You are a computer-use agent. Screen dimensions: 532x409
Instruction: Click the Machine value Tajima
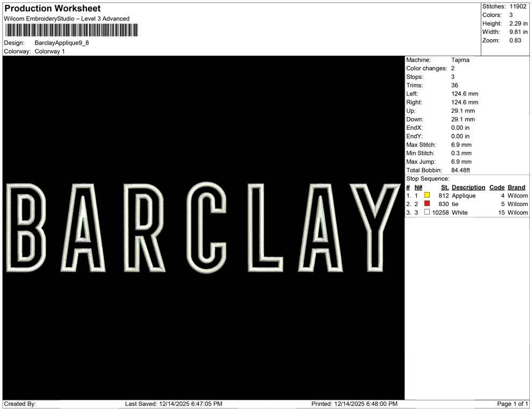(x=459, y=60)
